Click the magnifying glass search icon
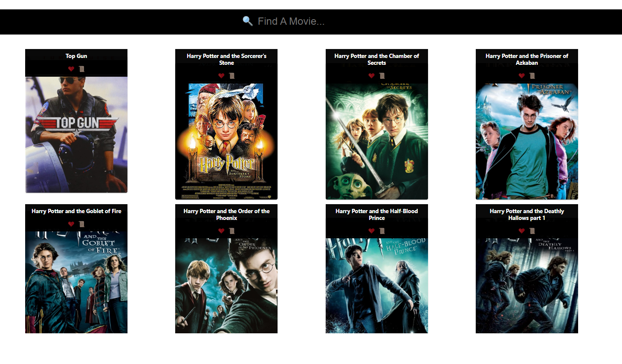The width and height of the screenshot is (622, 364). (x=246, y=20)
